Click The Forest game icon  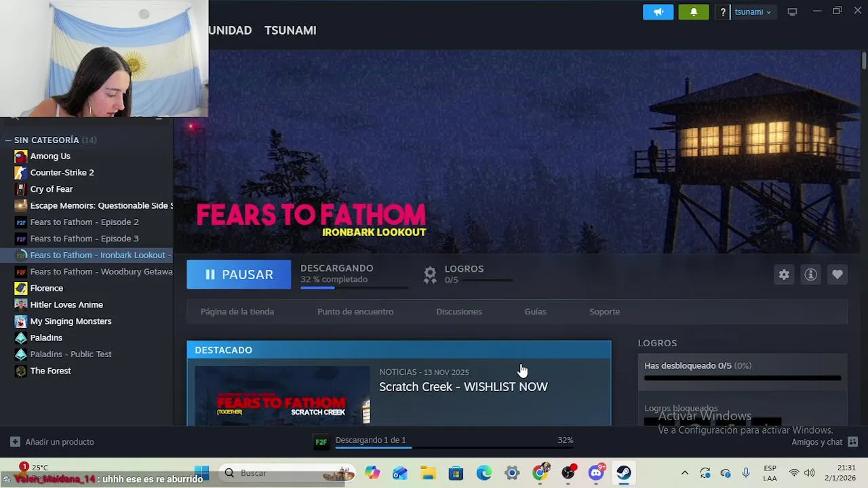click(x=21, y=371)
